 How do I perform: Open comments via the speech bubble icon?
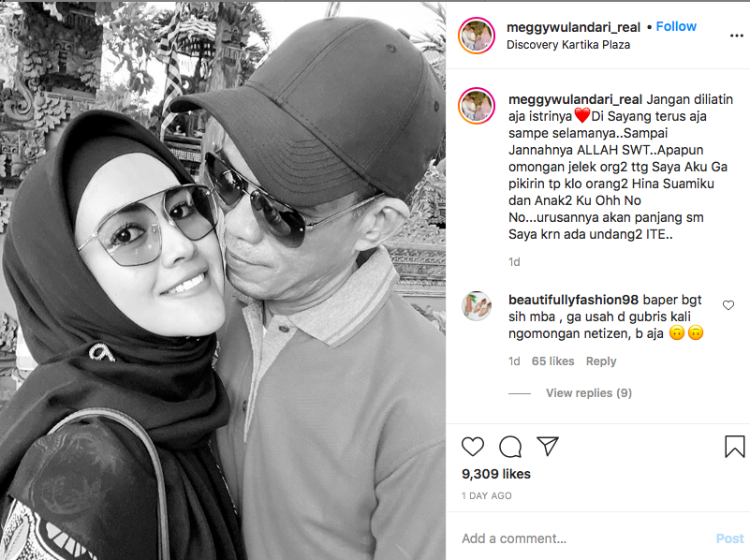pyautogui.click(x=510, y=447)
